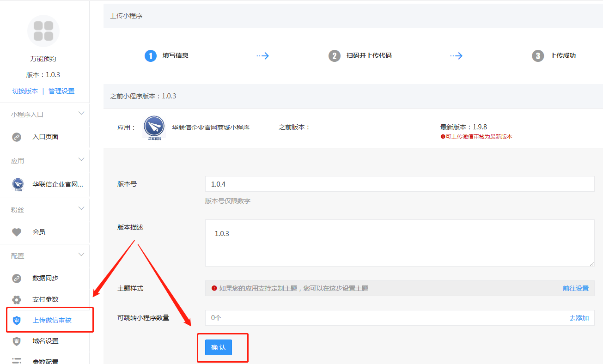603x364 pixels.
Task: Click the red warning icon in 主题样式 notice
Action: [214, 288]
